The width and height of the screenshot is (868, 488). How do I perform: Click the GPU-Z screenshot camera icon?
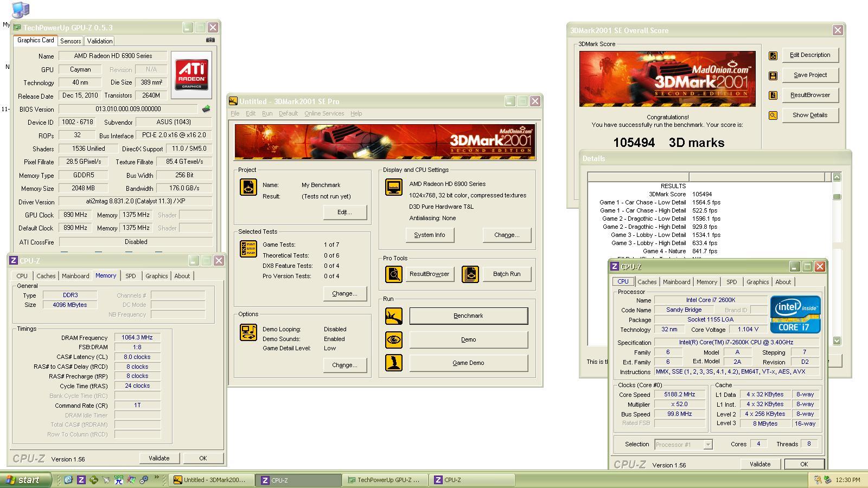point(210,40)
